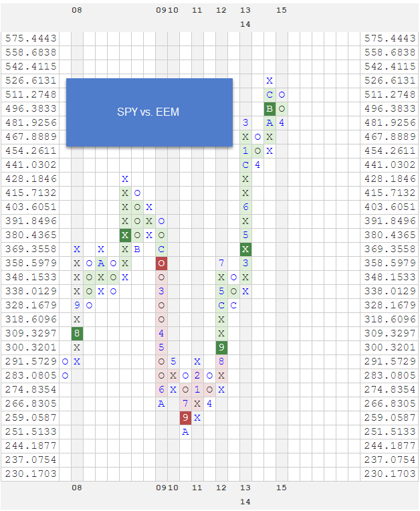Click 428.1846 on the left price axis
Image resolution: width=420 pixels, height=511 pixels.
31,179
